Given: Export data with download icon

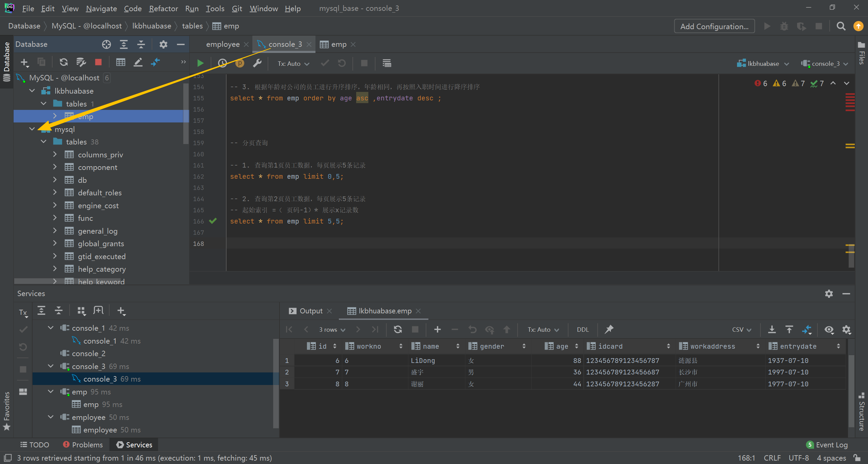Looking at the screenshot, I should (772, 330).
